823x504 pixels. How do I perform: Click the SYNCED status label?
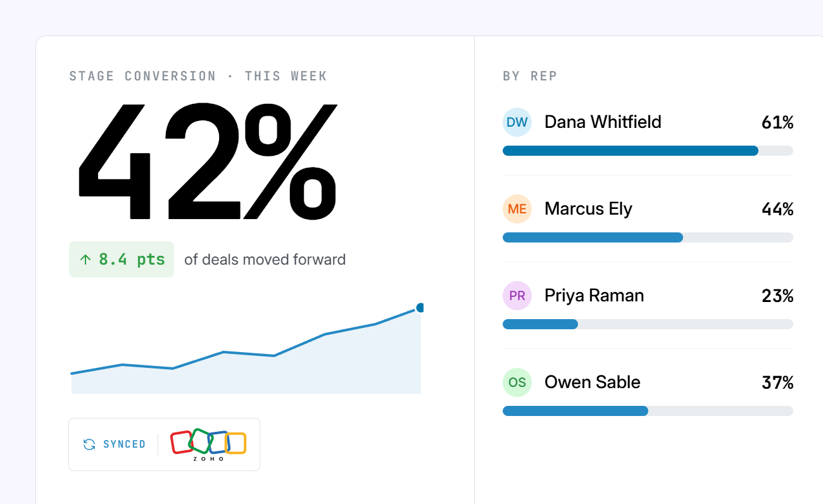(124, 444)
